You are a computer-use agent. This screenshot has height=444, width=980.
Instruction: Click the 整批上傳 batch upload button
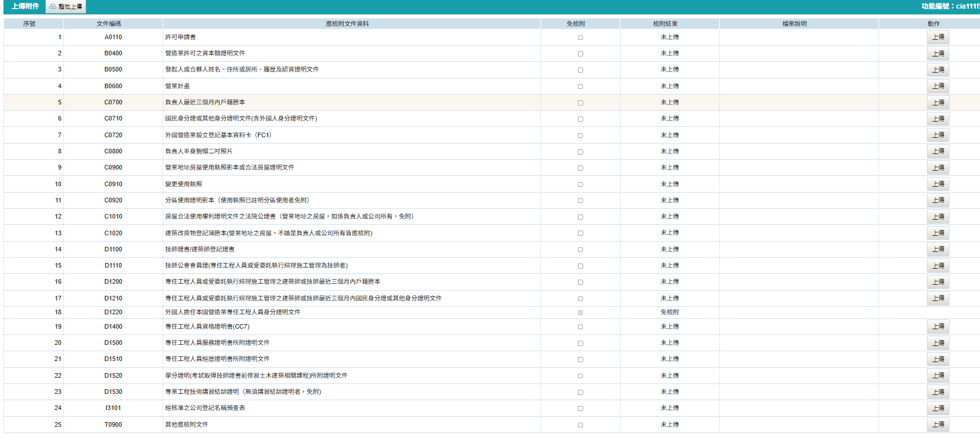(66, 7)
